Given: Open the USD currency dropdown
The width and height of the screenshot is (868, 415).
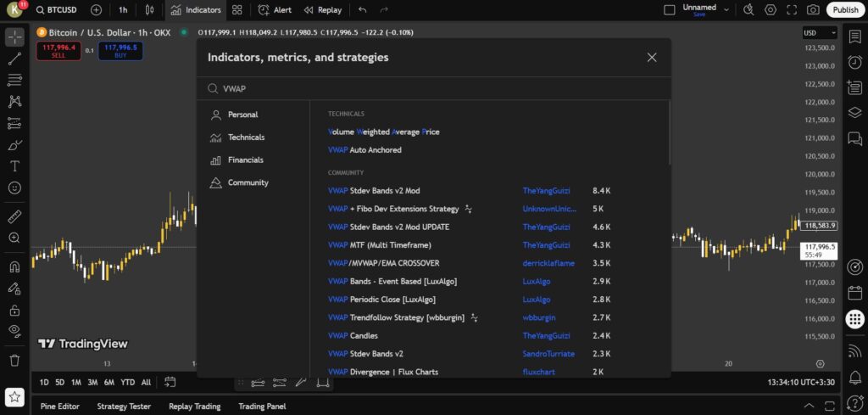Looking at the screenshot, I should [x=820, y=33].
